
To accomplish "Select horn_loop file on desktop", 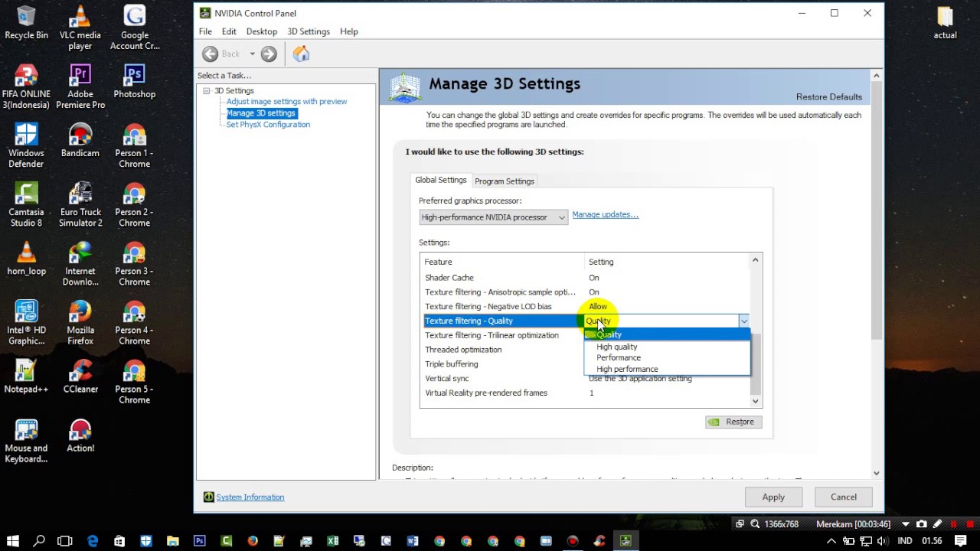I will coord(26,259).
